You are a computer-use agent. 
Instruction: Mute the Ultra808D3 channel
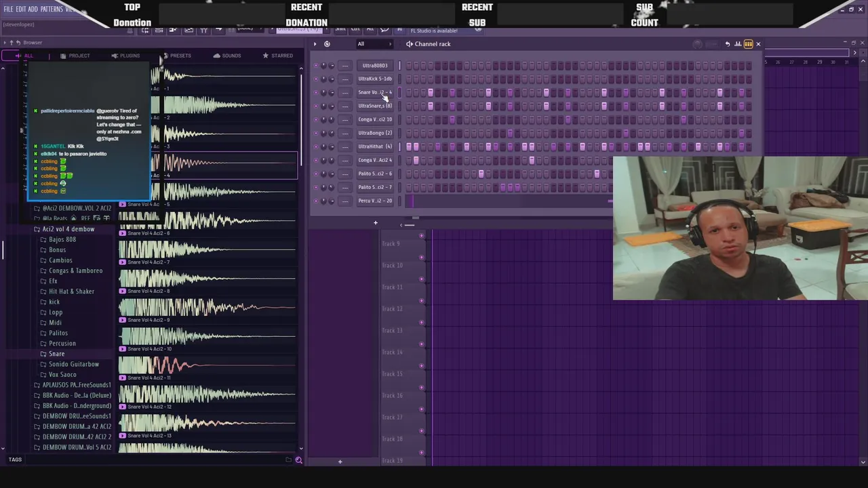(x=315, y=66)
